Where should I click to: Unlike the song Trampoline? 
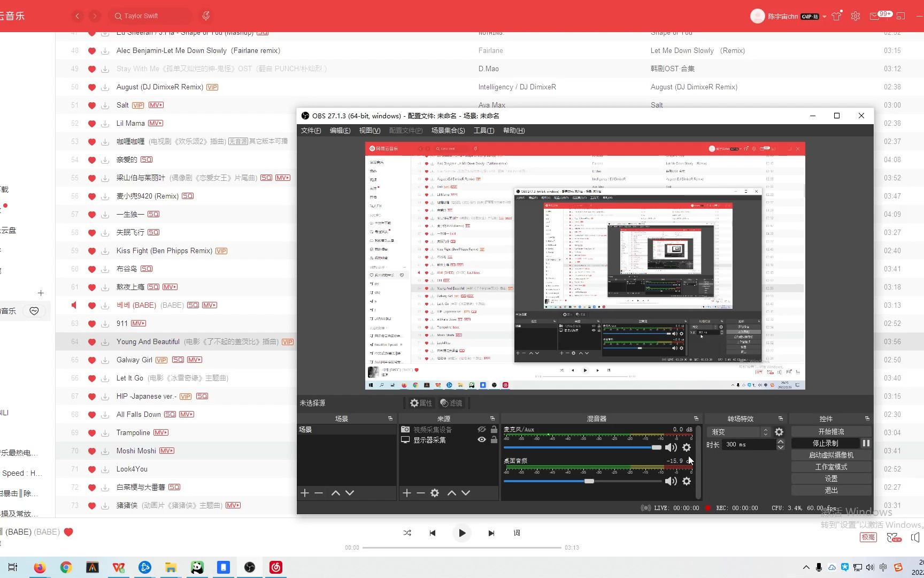[x=91, y=433]
